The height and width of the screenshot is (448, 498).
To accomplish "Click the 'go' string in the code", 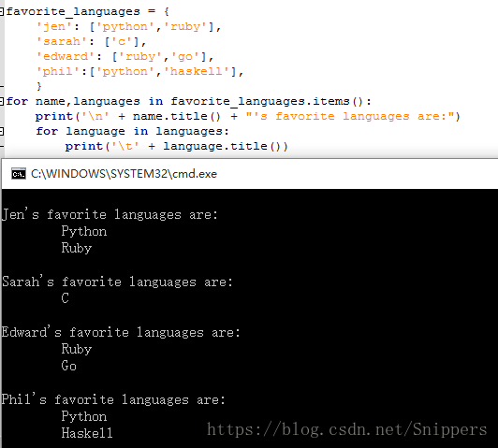I will [x=185, y=56].
